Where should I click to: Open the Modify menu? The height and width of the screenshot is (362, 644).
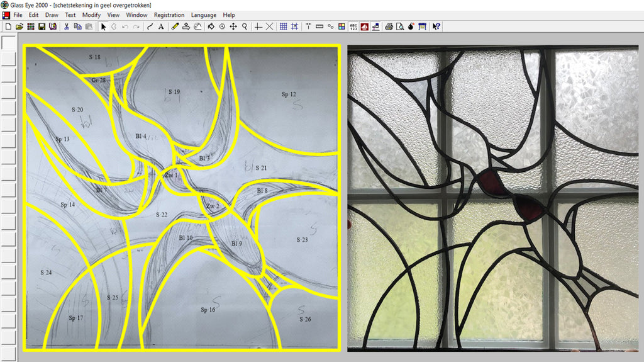[91, 15]
